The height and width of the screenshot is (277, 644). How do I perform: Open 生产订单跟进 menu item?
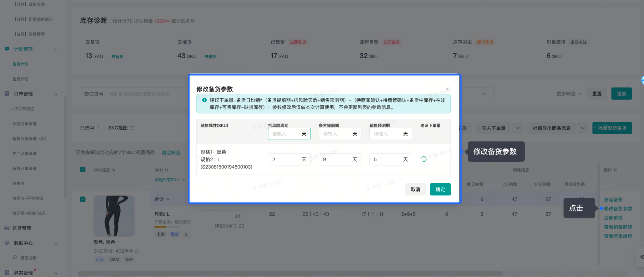coord(25,153)
